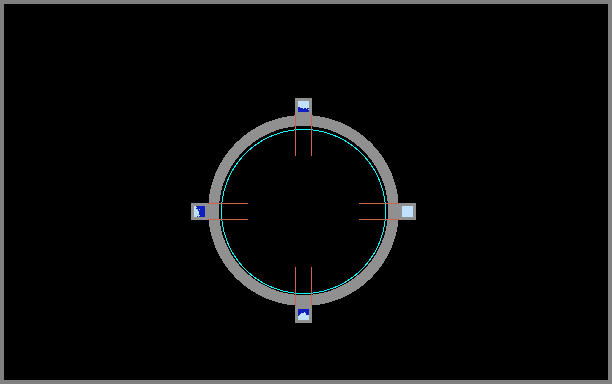Click gray tab holding the bottom ring icon
Image resolution: width=612 pixels, height=384 pixels.
click(303, 314)
